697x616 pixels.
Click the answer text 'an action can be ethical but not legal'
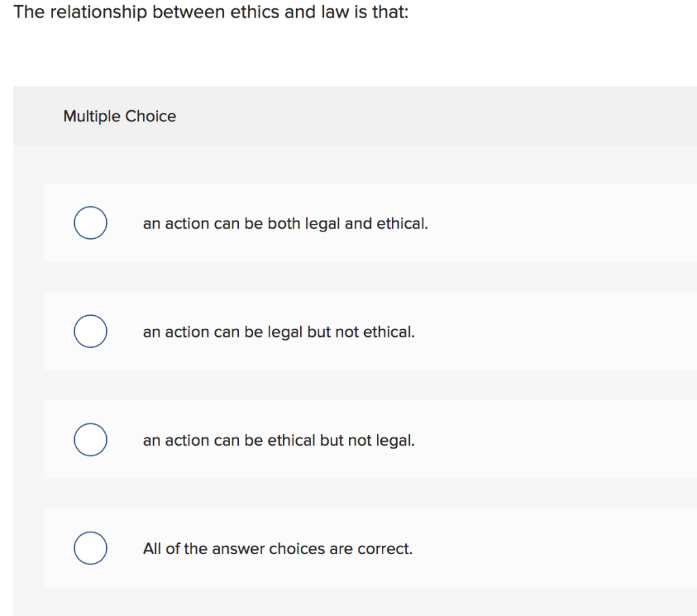pos(278,440)
